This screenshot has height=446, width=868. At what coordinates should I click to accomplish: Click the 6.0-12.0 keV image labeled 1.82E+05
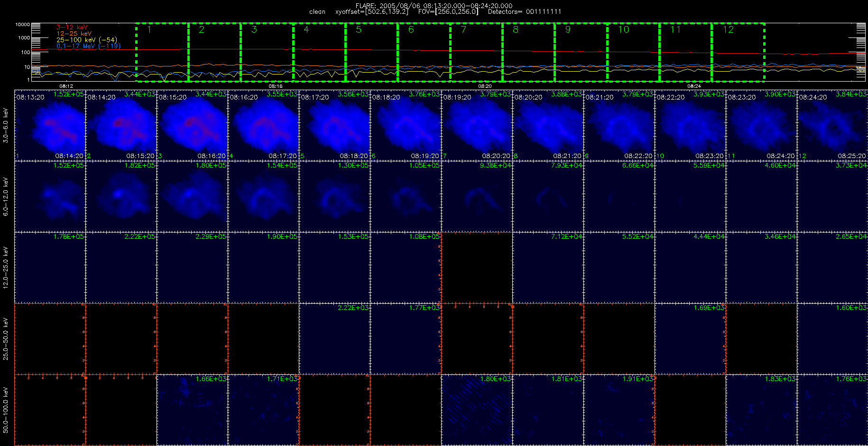(x=121, y=196)
